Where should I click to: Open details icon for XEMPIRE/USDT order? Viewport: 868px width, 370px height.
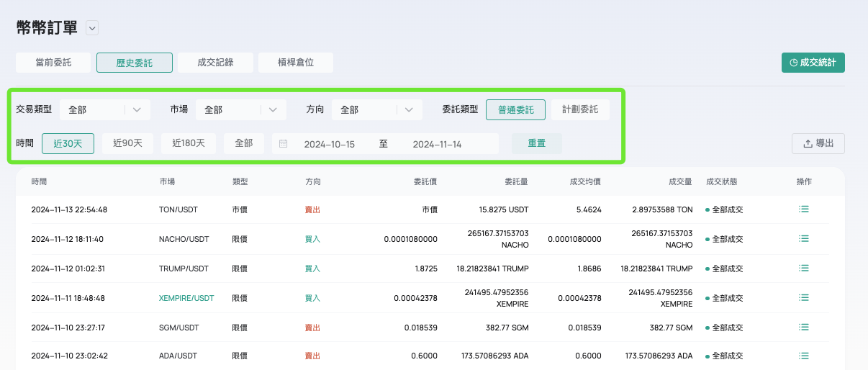click(x=804, y=298)
